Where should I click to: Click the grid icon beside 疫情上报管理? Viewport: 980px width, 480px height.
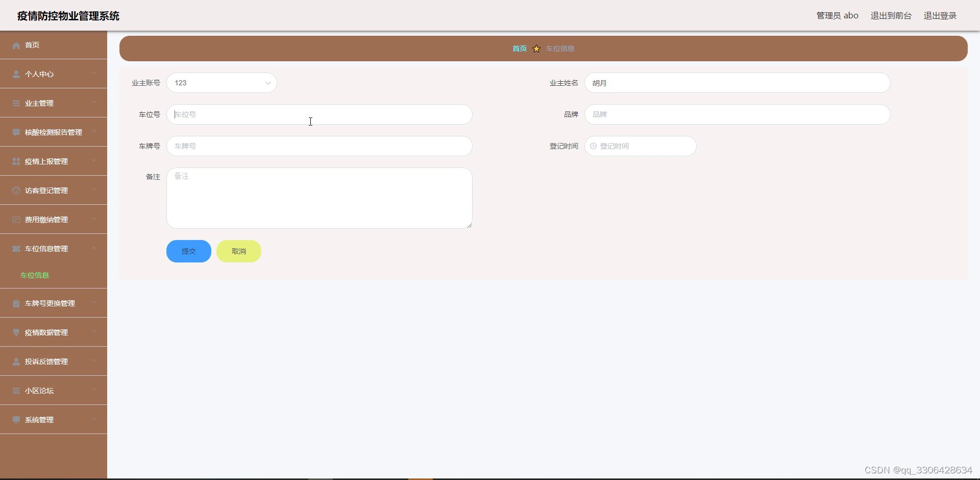coord(16,162)
